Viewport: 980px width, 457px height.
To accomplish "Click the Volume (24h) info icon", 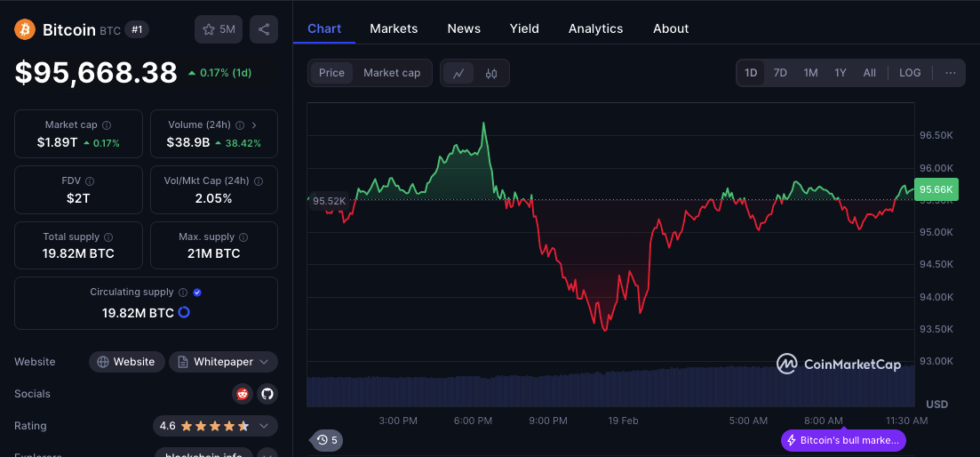I will pyautogui.click(x=240, y=125).
